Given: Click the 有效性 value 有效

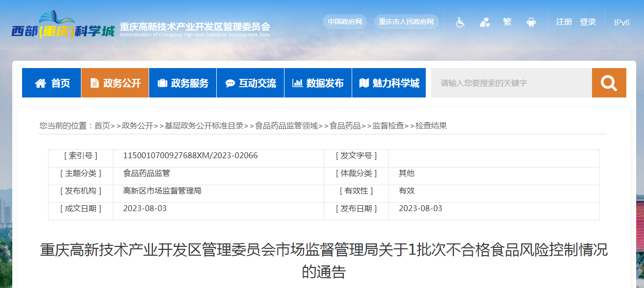Looking at the screenshot, I should 407,191.
